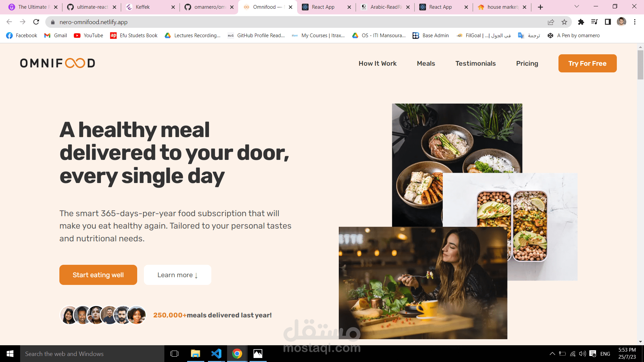Click the share page icon in address bar
The width and height of the screenshot is (644, 362).
click(551, 22)
